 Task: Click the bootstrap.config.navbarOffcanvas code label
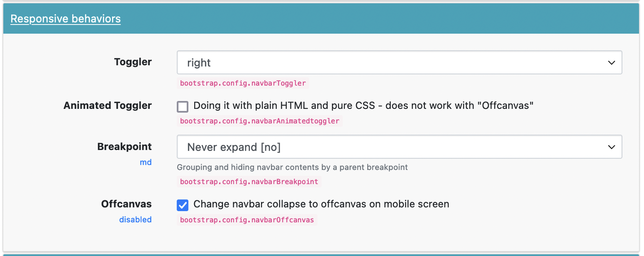pos(247,220)
